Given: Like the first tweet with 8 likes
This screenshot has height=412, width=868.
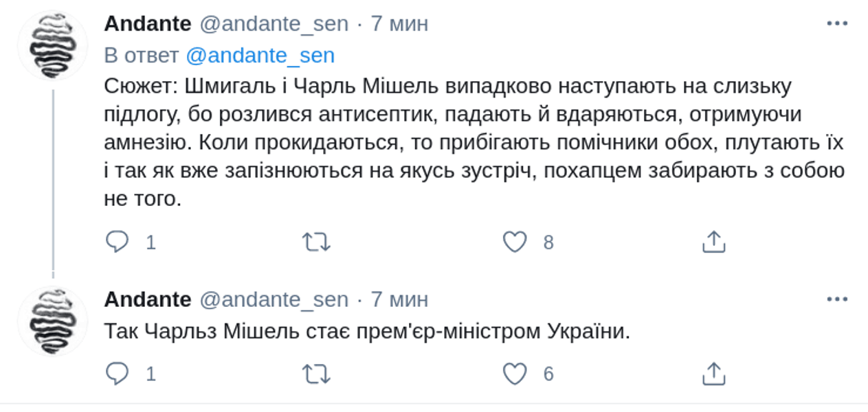Looking at the screenshot, I should (515, 242).
